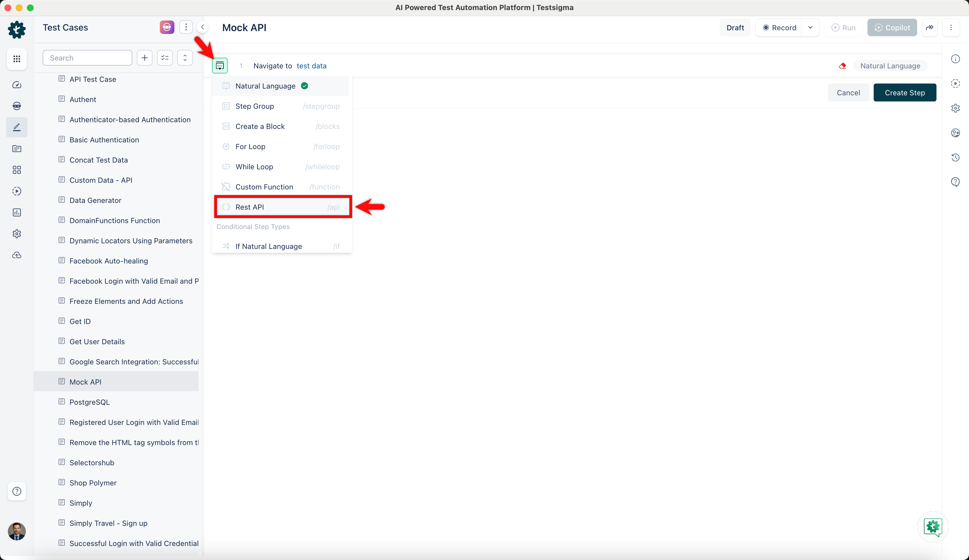Click Create Step button
The height and width of the screenshot is (560, 969).
905,92
